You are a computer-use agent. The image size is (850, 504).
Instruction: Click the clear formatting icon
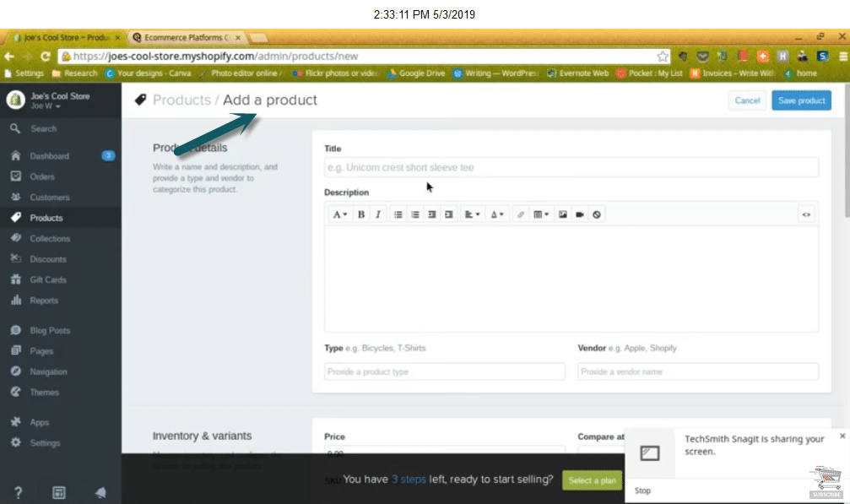[x=597, y=214]
